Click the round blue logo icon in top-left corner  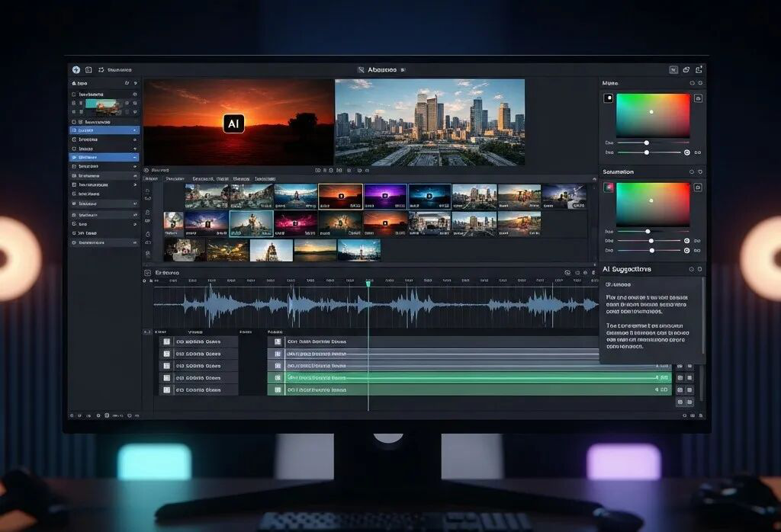pyautogui.click(x=76, y=69)
